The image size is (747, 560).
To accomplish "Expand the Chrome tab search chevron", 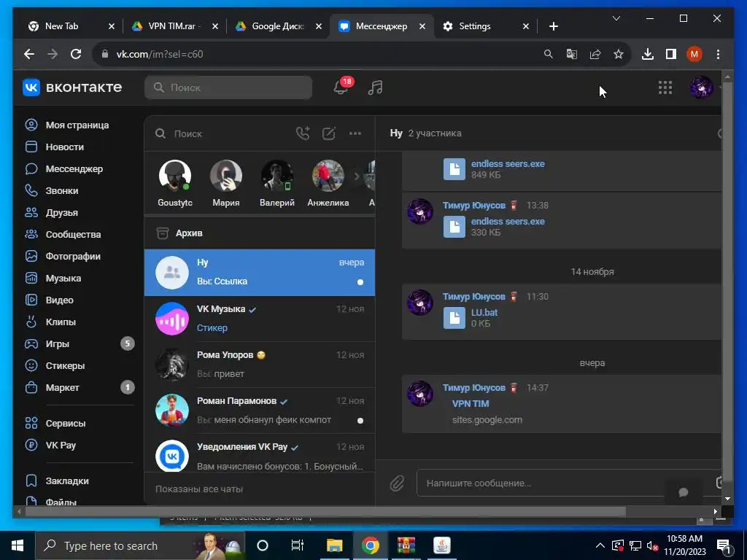I will (x=616, y=18).
